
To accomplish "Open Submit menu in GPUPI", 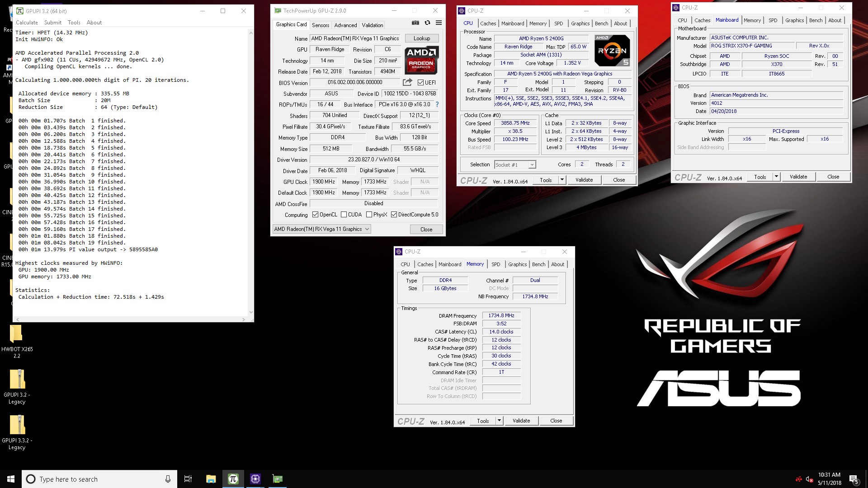I will coord(53,23).
